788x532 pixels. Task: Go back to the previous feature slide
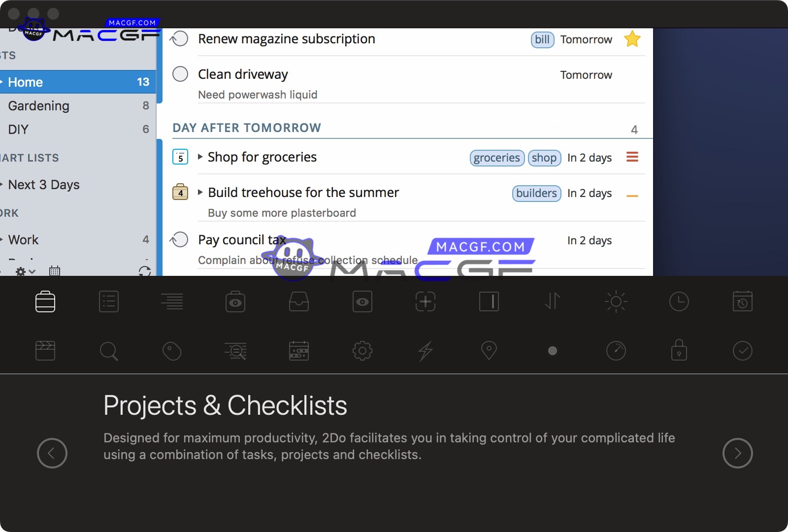click(52, 453)
